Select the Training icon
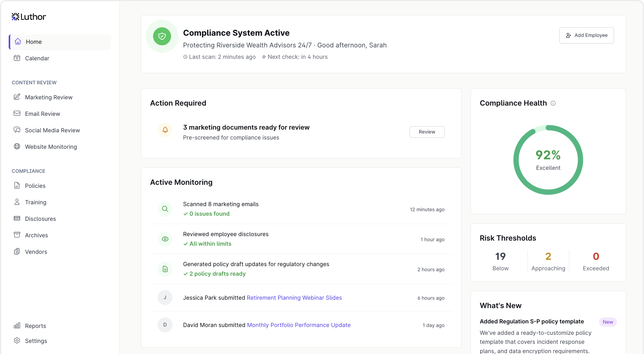The image size is (644, 354). [17, 202]
